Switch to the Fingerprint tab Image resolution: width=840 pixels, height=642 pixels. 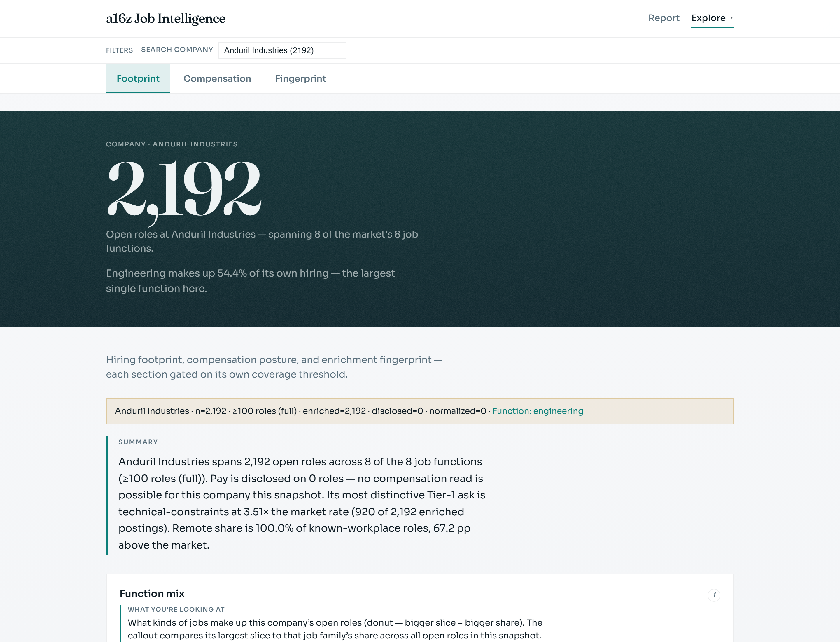(300, 78)
